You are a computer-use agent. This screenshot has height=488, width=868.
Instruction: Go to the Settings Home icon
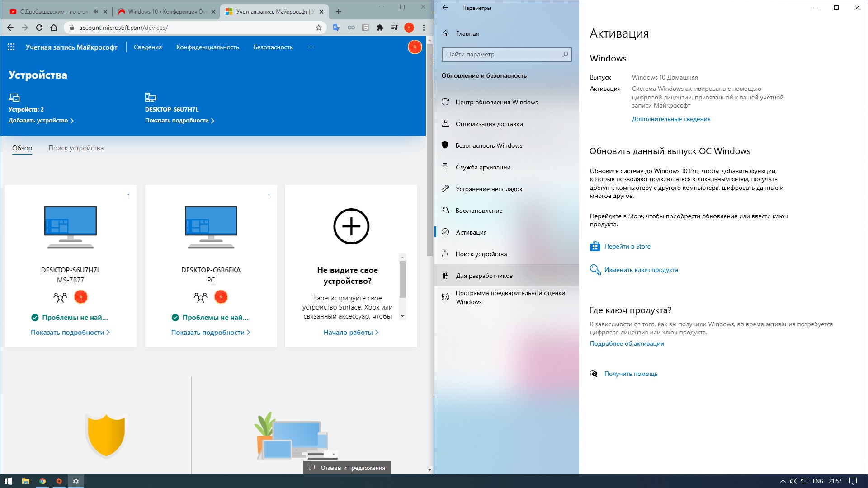(x=446, y=33)
